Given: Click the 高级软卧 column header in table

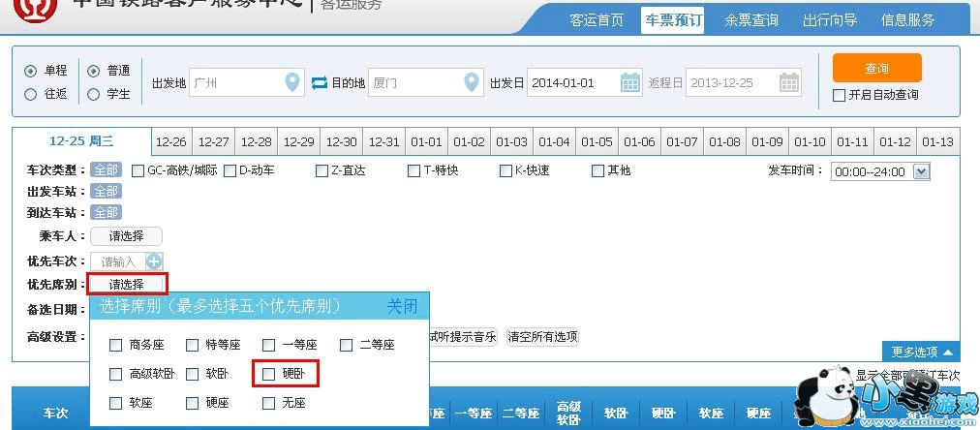Looking at the screenshot, I should [568, 413].
